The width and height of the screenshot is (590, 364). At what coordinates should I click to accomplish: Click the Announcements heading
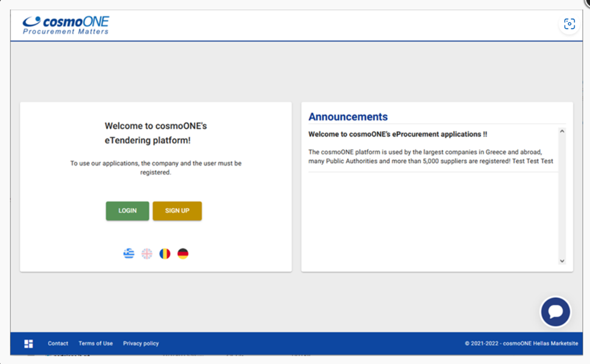click(348, 117)
